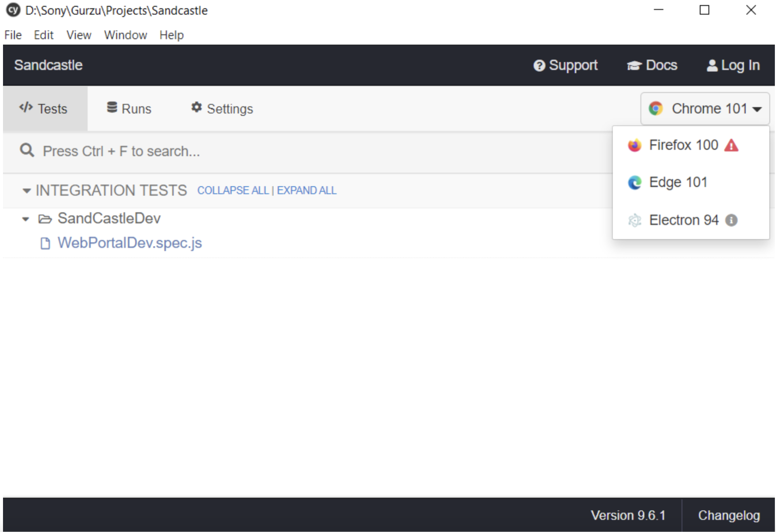This screenshot has width=776, height=532.
Task: Click the search magnifying glass icon
Action: 27,151
